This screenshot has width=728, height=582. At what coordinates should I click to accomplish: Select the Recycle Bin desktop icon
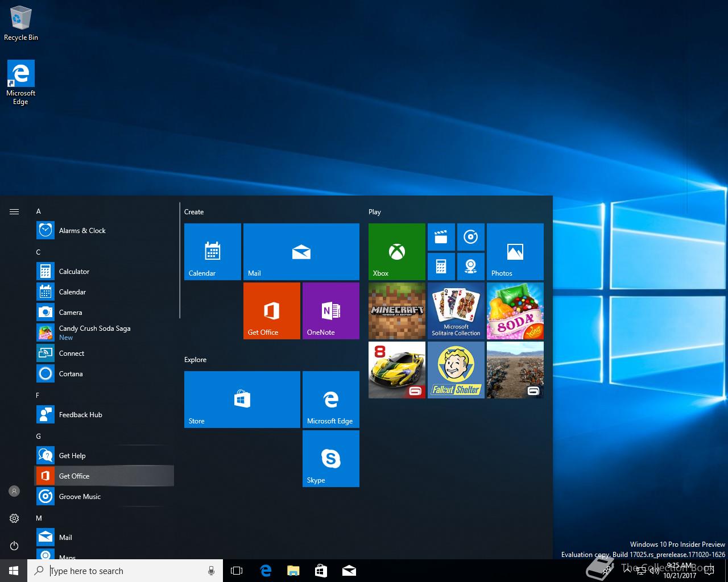[x=21, y=23]
